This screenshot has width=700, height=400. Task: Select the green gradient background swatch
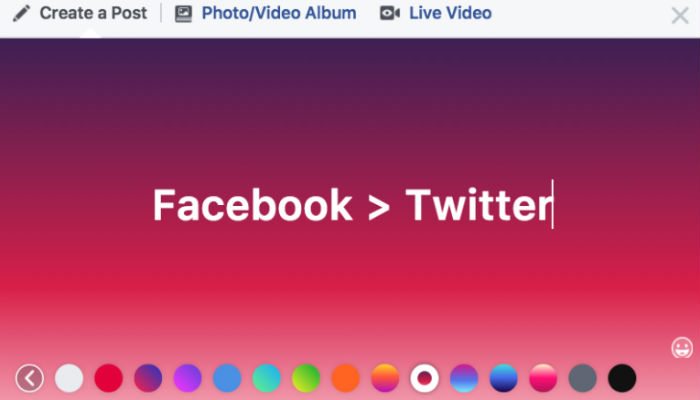[306, 378]
